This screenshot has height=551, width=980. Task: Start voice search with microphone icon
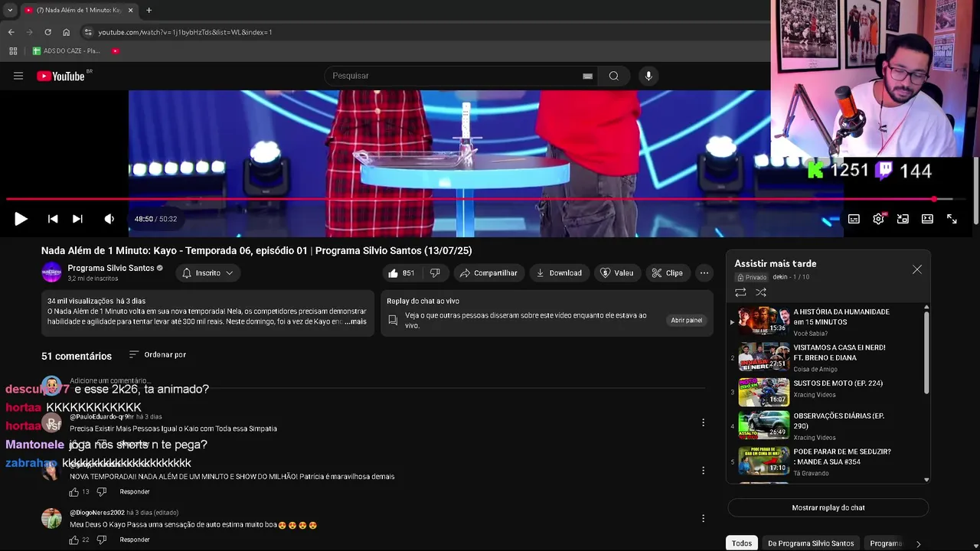coord(648,76)
